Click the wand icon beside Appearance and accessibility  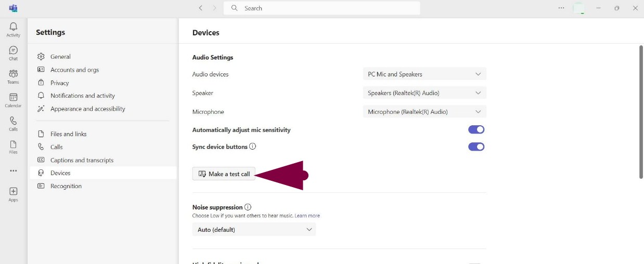tap(41, 109)
